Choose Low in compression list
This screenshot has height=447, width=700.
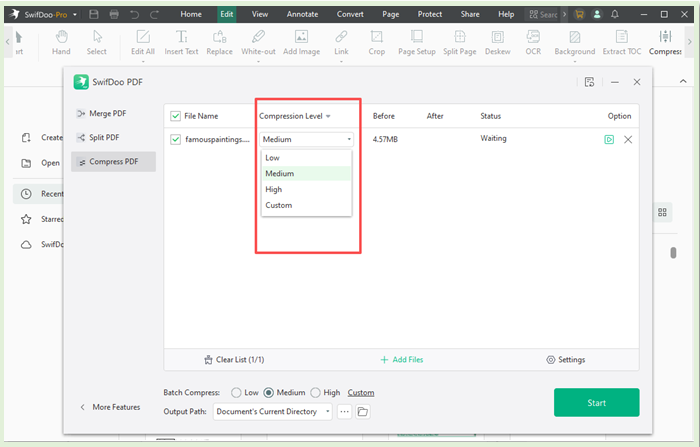[x=306, y=158]
